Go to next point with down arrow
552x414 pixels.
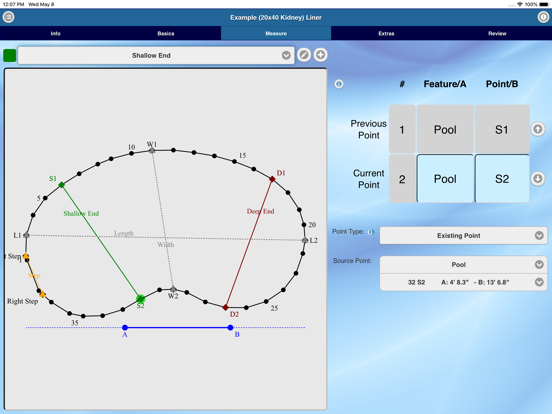[538, 178]
